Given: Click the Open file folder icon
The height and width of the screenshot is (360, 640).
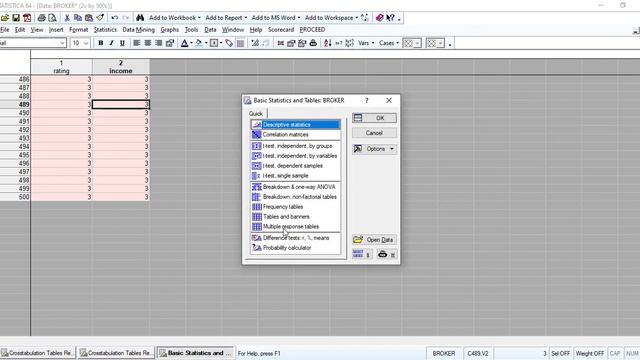Looking at the screenshot, I should (5, 18).
